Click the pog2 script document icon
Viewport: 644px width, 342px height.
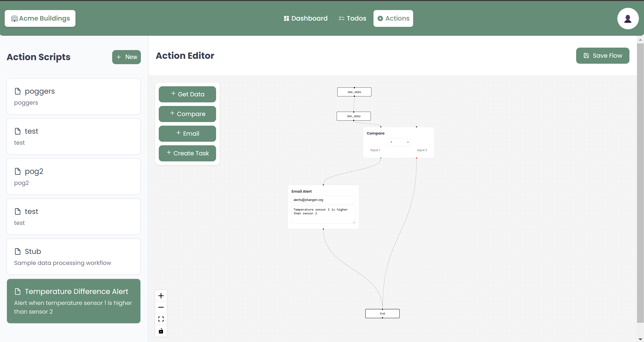click(x=17, y=171)
